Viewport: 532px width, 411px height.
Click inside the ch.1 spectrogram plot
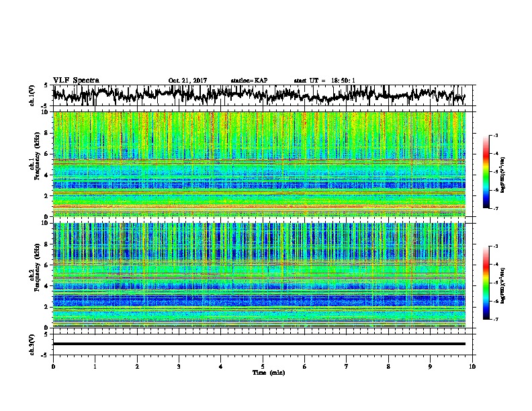259,164
